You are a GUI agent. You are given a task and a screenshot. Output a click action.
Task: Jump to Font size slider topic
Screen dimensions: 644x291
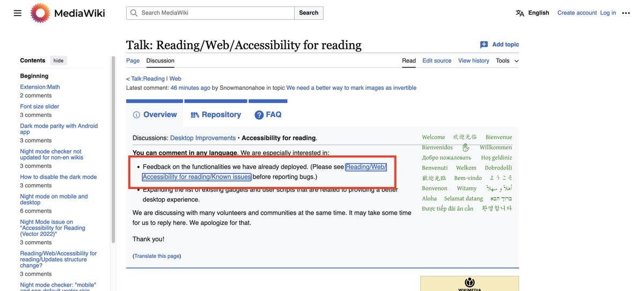coord(40,106)
